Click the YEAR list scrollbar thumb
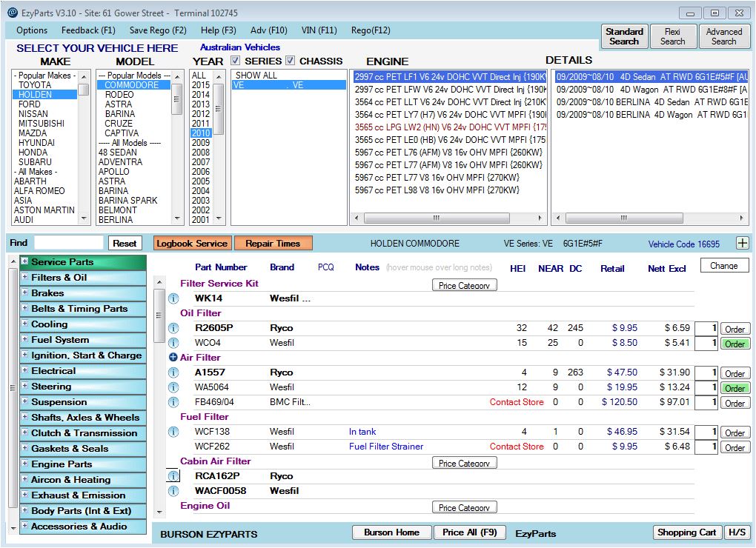The height and width of the screenshot is (548, 756). click(x=219, y=109)
